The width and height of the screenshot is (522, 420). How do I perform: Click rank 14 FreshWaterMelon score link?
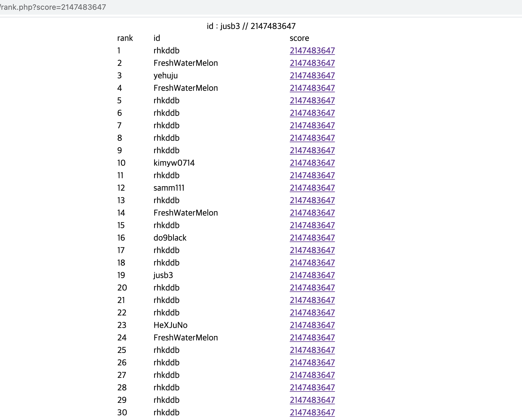pos(312,213)
